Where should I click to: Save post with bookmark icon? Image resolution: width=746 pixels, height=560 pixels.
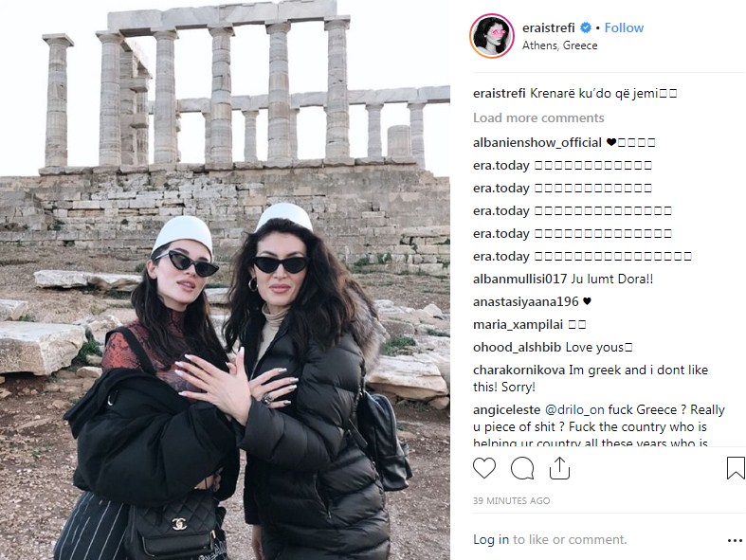736,468
